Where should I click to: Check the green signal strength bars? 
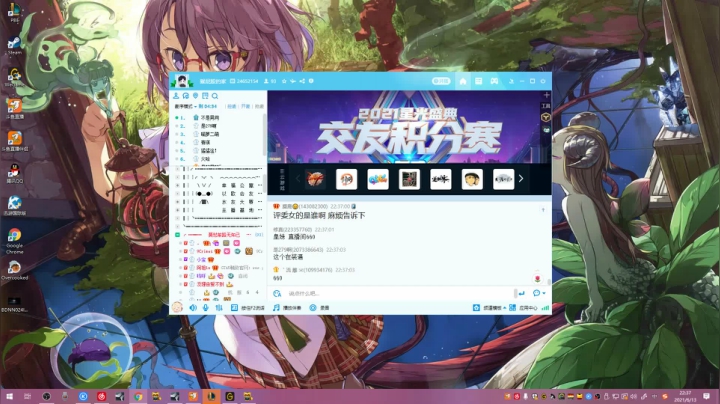pyautogui.click(x=546, y=308)
